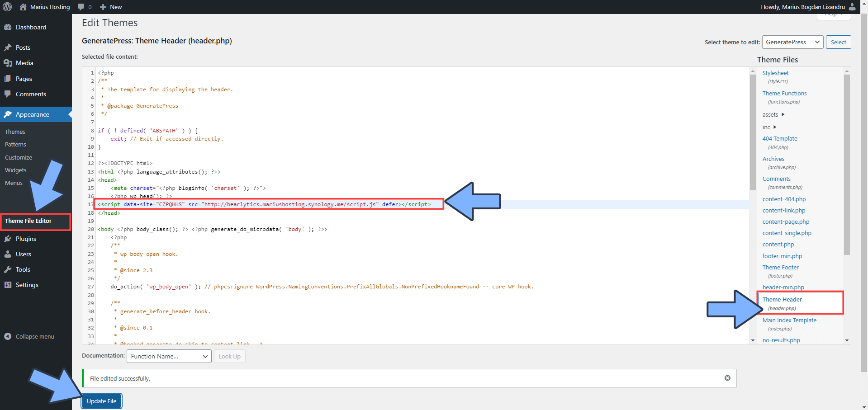868x410 pixels.
Task: Open the Pages menu label
Action: tap(24, 79)
